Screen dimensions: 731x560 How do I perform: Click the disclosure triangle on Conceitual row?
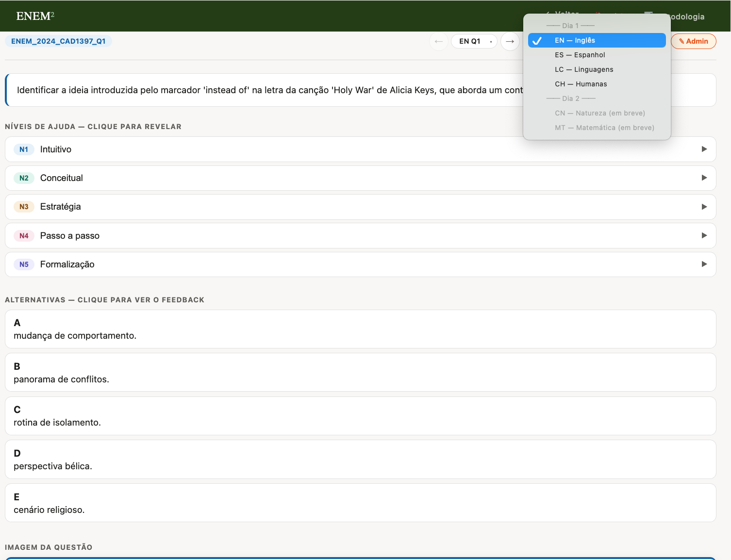[704, 178]
